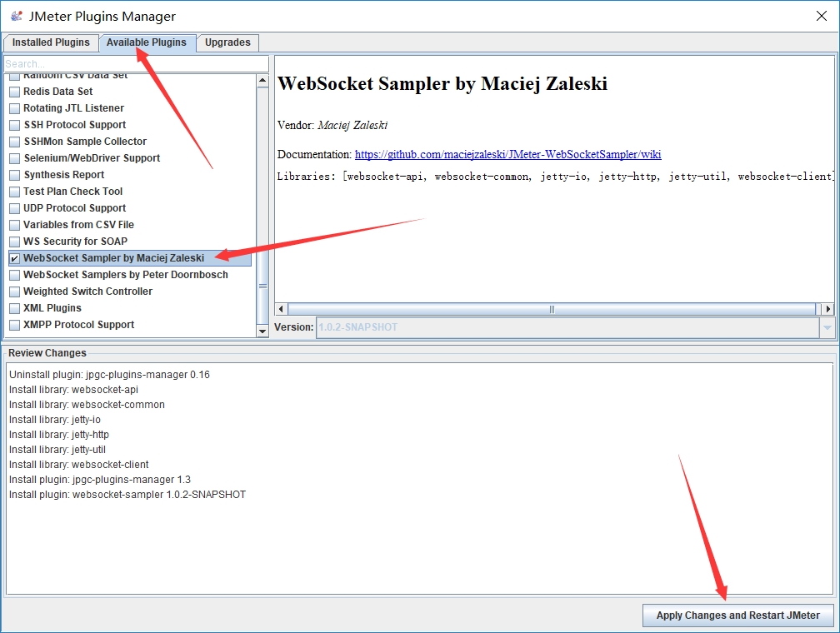Click 'Install plugin: jpgc-plugins-manager 1.3' line

pos(100,480)
